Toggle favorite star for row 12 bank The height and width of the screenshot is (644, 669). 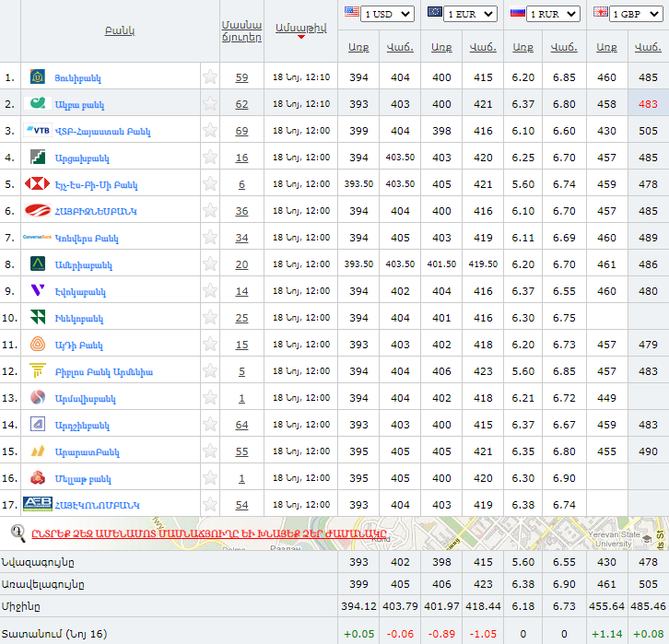click(210, 370)
